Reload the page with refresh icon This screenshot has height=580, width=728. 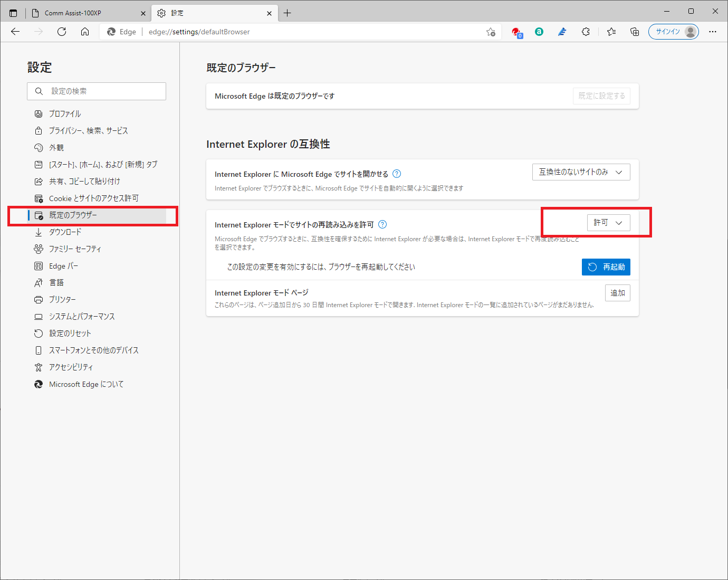(62, 32)
